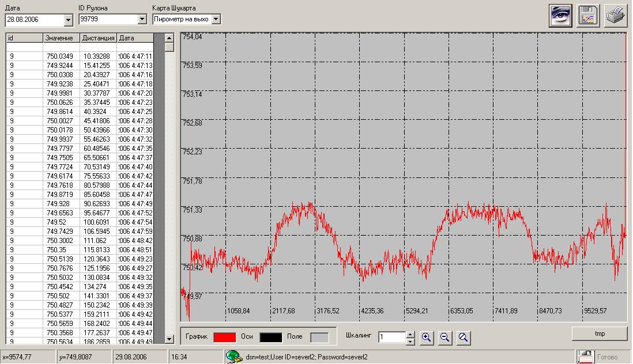Expand the ID Рулона combo box
The image size is (633, 364).
pyautogui.click(x=142, y=20)
